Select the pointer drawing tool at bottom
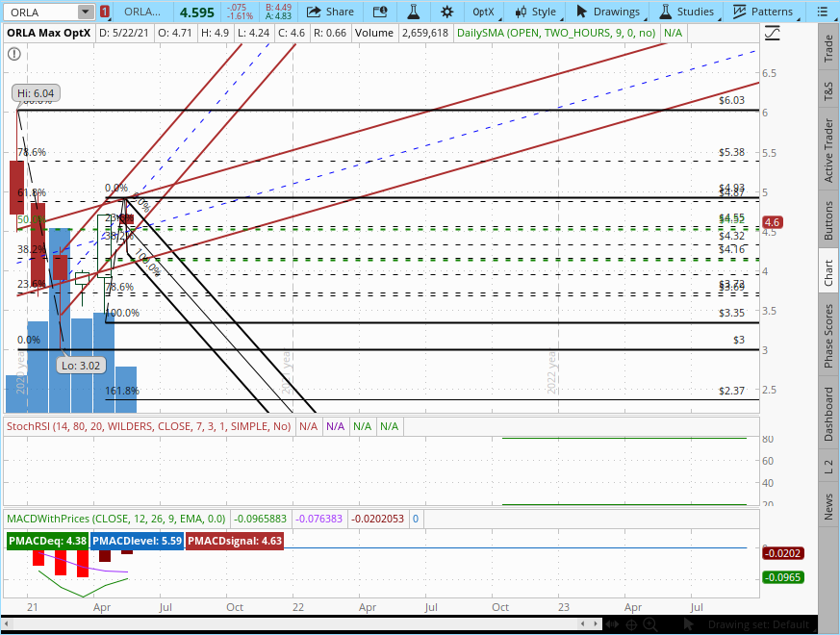The image size is (840, 635). 688,624
